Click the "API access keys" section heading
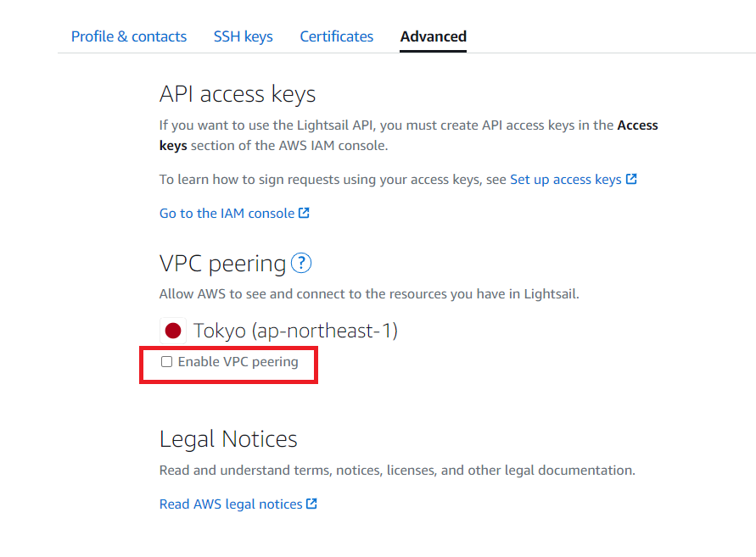This screenshot has height=557, width=756. [238, 94]
